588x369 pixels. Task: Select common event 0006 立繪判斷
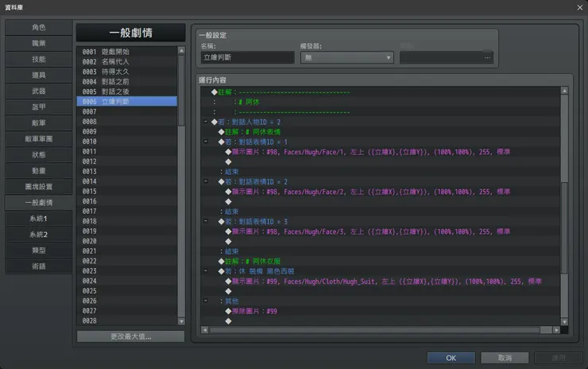(127, 101)
